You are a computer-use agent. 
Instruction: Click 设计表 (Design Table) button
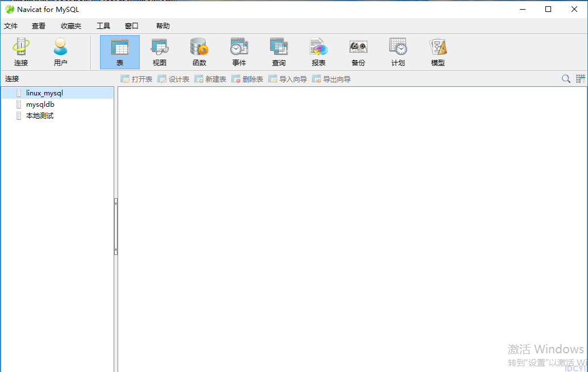173,79
